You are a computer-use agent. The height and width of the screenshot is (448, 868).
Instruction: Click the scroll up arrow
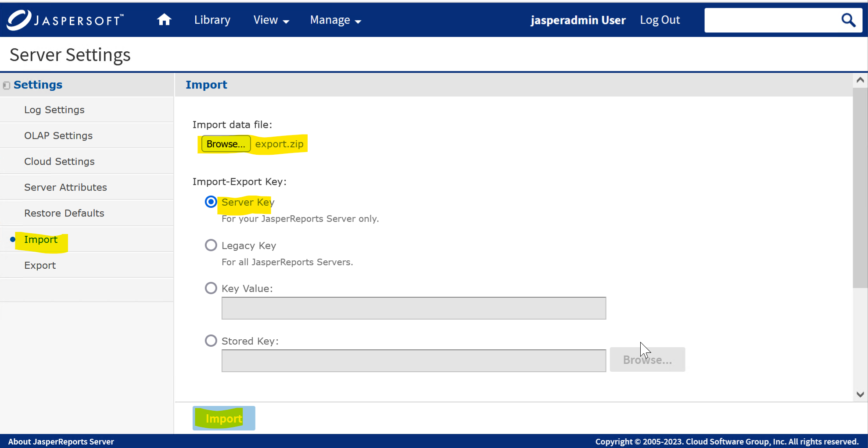(860, 80)
